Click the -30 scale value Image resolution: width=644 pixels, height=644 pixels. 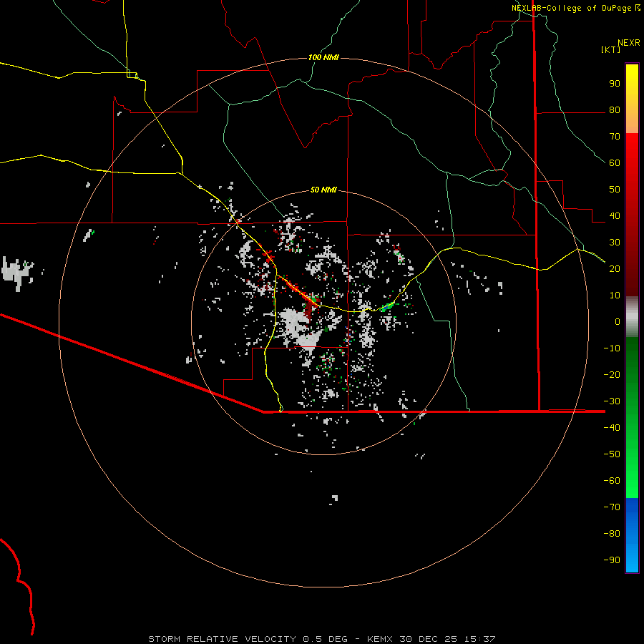pos(612,401)
